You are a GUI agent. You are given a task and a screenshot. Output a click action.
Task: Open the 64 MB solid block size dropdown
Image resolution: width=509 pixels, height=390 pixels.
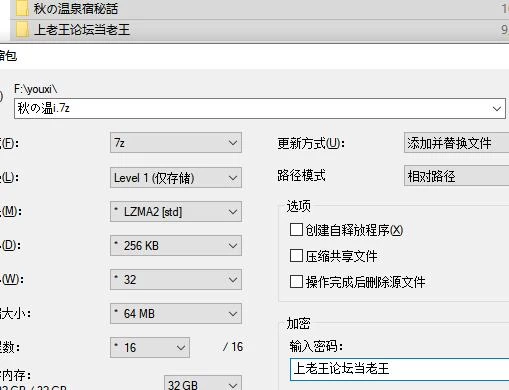176,314
